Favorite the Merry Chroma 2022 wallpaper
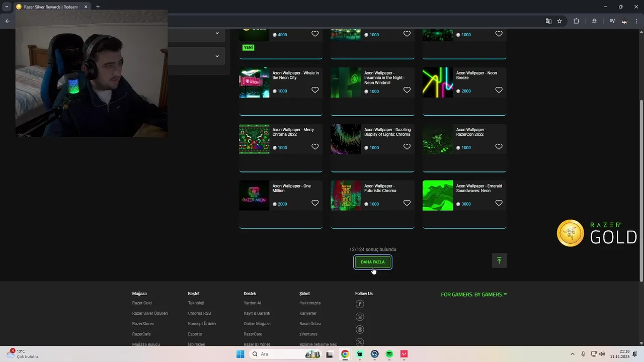The width and height of the screenshot is (644, 362). (315, 147)
